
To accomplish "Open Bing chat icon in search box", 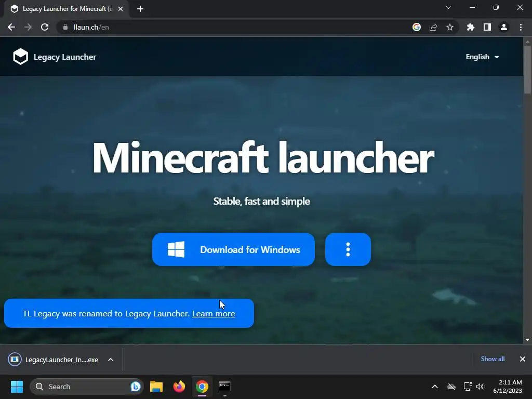I will point(136,387).
